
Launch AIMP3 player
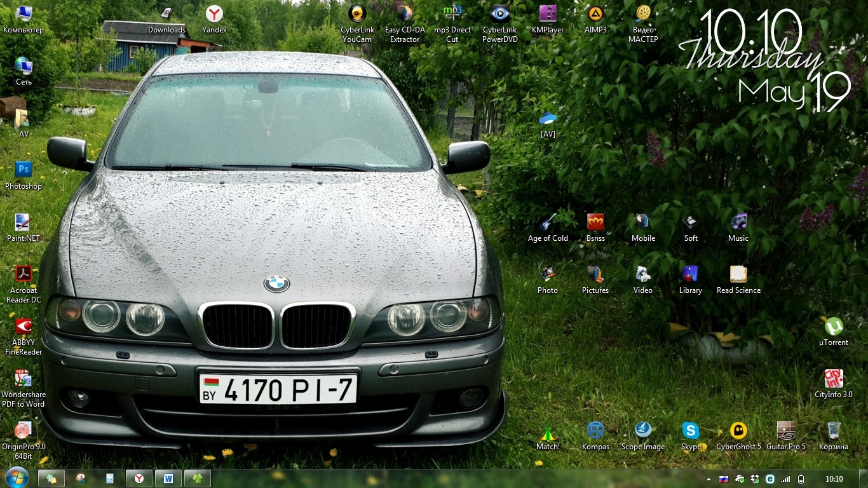click(x=595, y=19)
